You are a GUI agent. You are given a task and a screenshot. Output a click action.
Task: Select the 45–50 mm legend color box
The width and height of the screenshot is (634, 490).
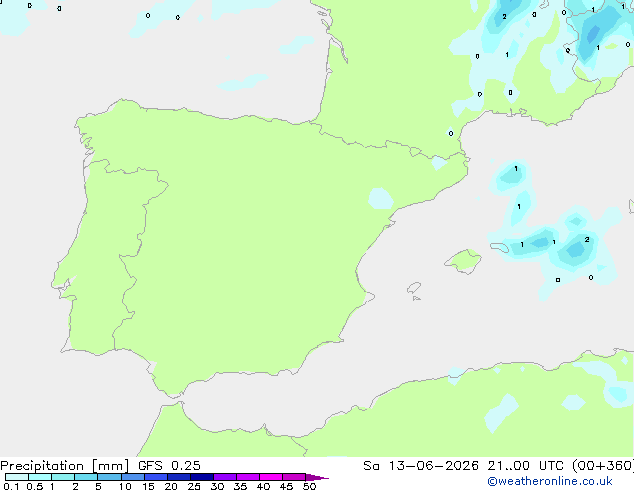294,477
